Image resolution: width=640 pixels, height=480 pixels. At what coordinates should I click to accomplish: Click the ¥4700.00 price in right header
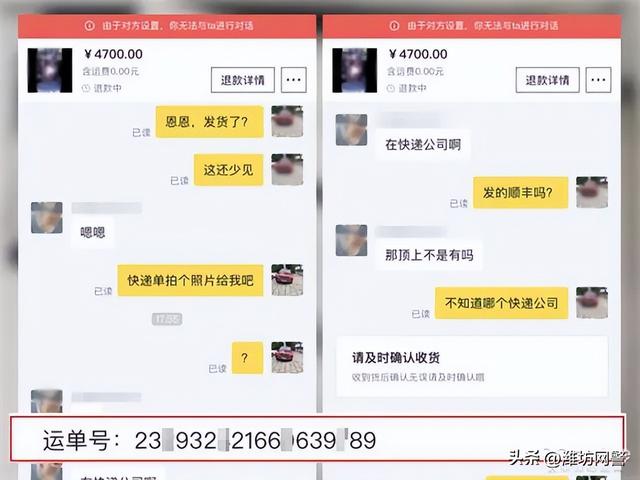(x=418, y=54)
